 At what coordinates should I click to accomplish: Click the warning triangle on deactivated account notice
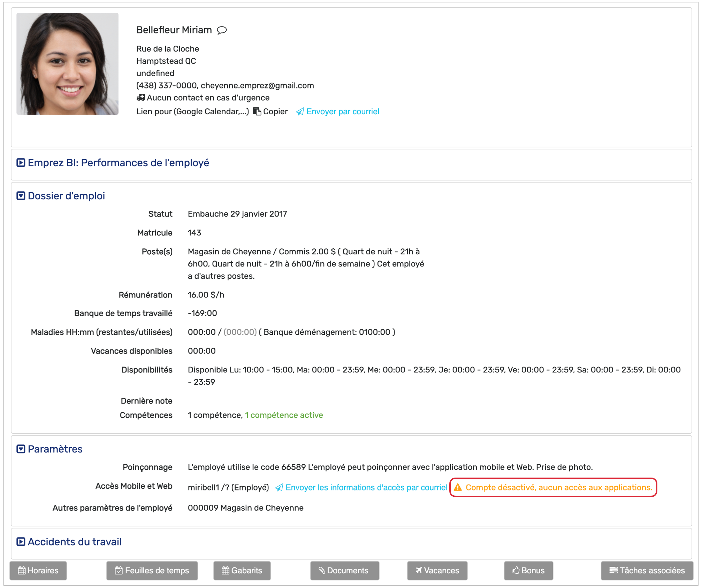[458, 487]
